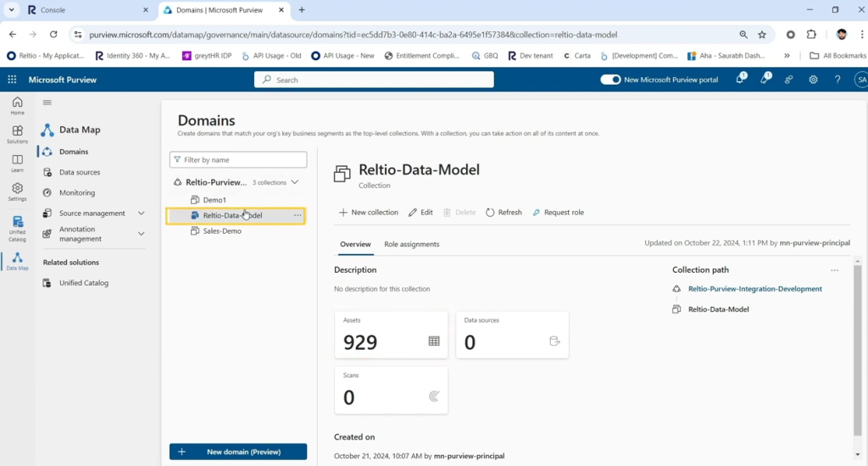Open Domains in Data Map menu
Image resolution: width=868 pixels, height=466 pixels.
click(74, 152)
